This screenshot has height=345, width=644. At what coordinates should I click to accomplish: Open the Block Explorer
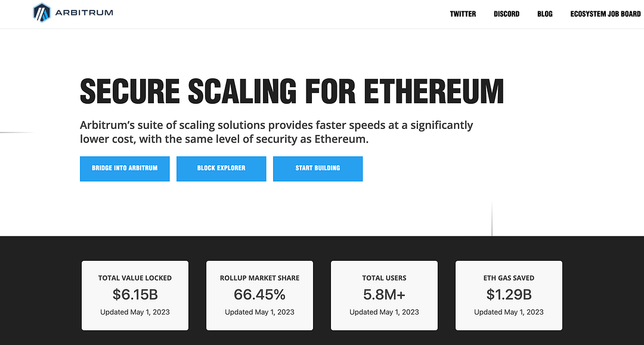221,168
